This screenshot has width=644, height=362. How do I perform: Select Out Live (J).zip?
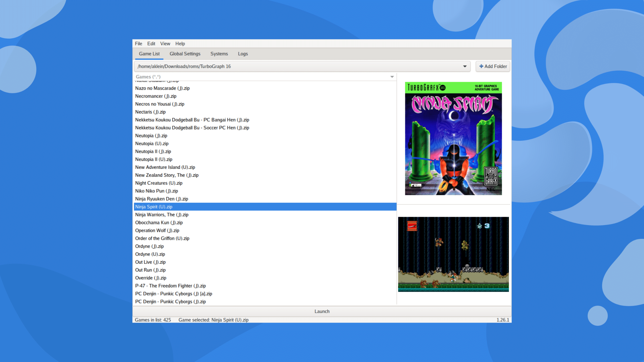[x=265, y=262]
